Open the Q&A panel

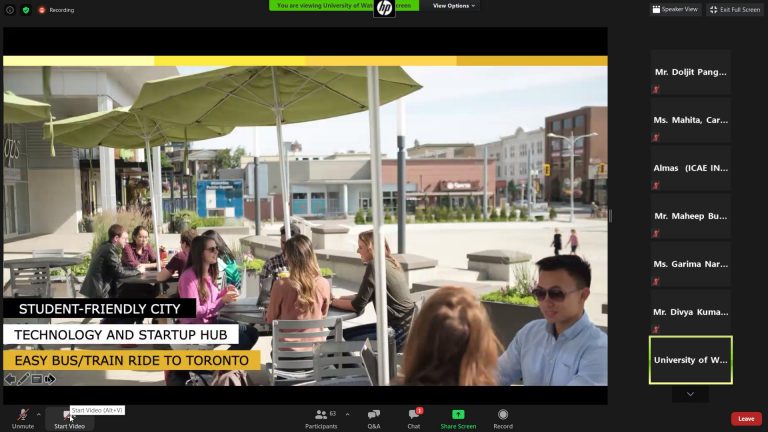(374, 419)
